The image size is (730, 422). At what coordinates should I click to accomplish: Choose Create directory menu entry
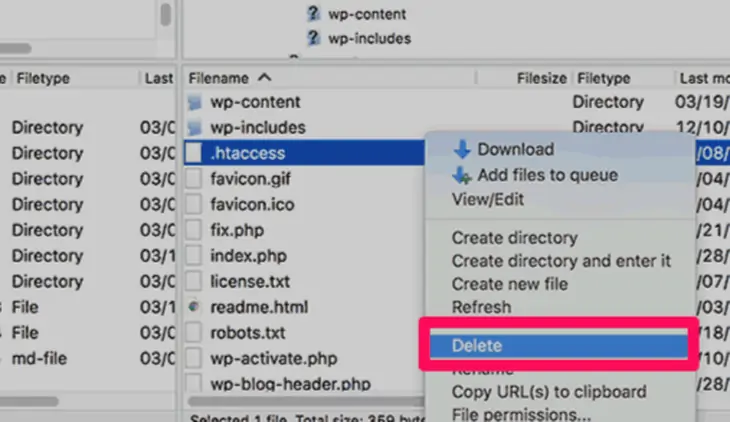tap(514, 238)
